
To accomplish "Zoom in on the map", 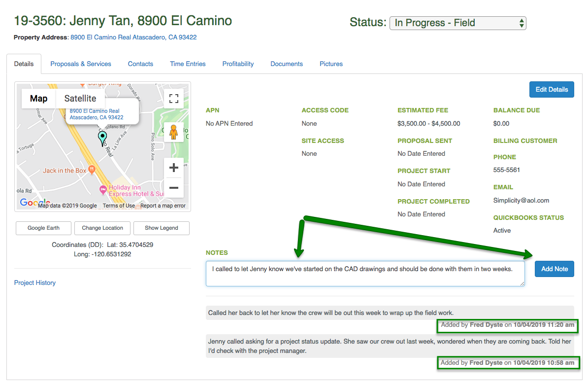I will point(174,168).
